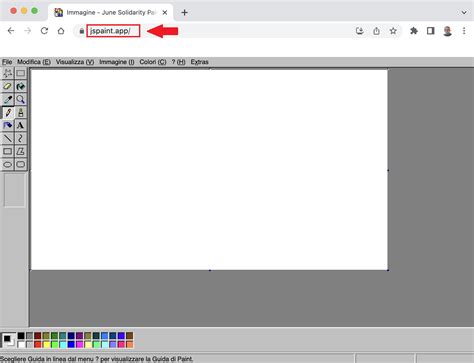Open the Immagine (I) menu
The height and width of the screenshot is (363, 474).
[x=117, y=62]
